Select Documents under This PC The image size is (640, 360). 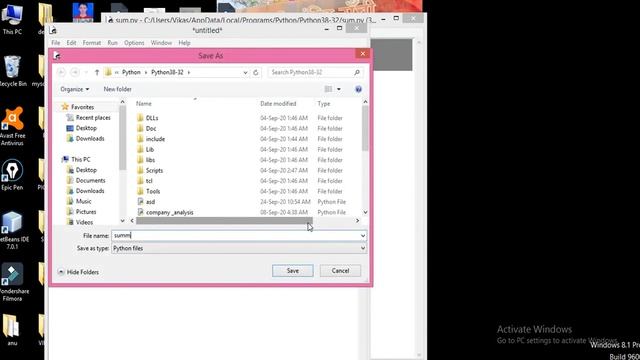pyautogui.click(x=90, y=180)
